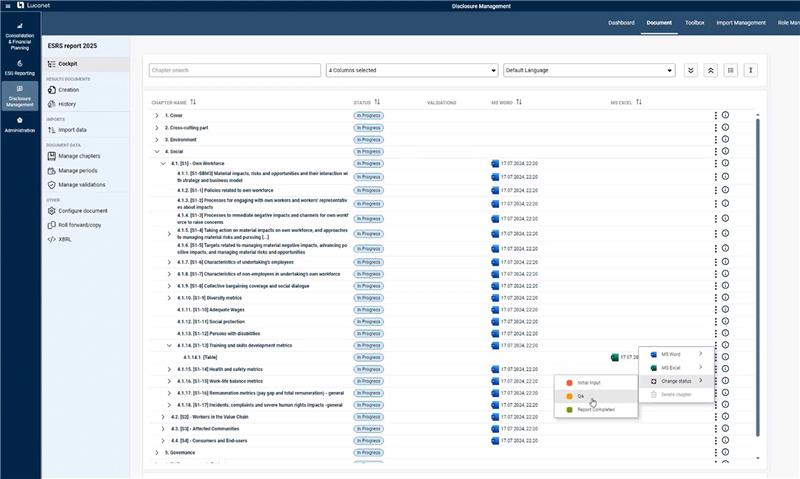The image size is (800, 479).
Task: Expand the 5. Governance chapter
Action: [x=156, y=452]
